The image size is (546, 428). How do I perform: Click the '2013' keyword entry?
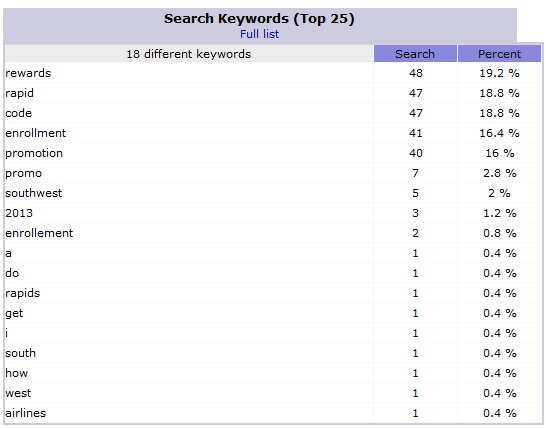(x=19, y=213)
